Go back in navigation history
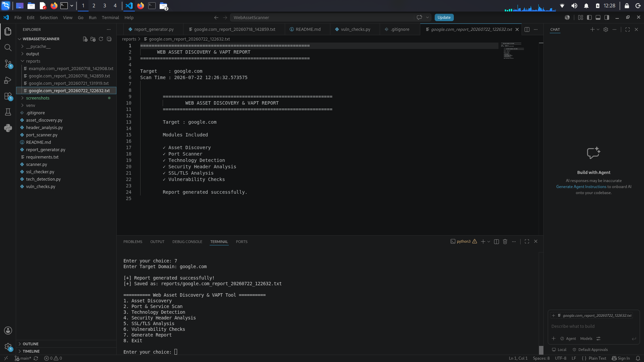 216,17
